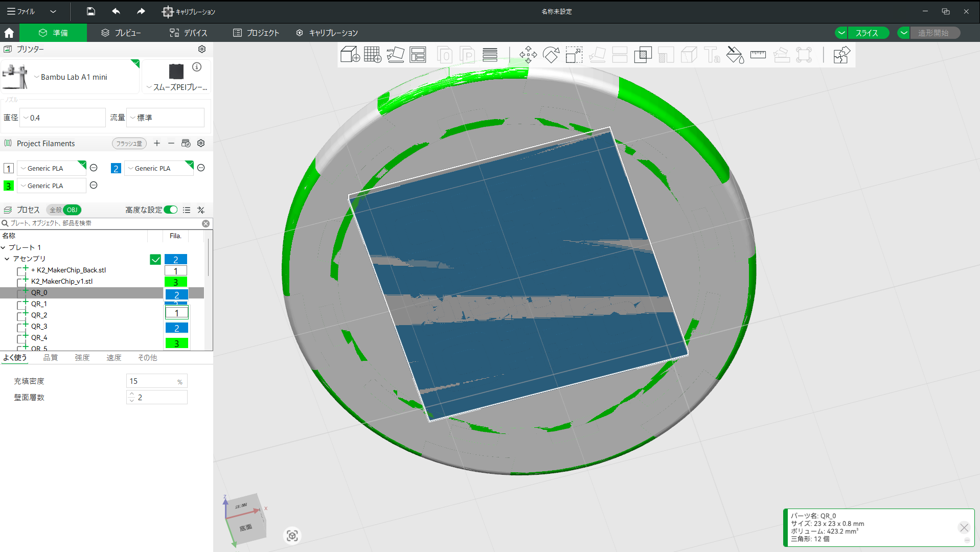Open Project Filaments settings gear
Viewport: 980px width, 552px height.
(x=201, y=143)
